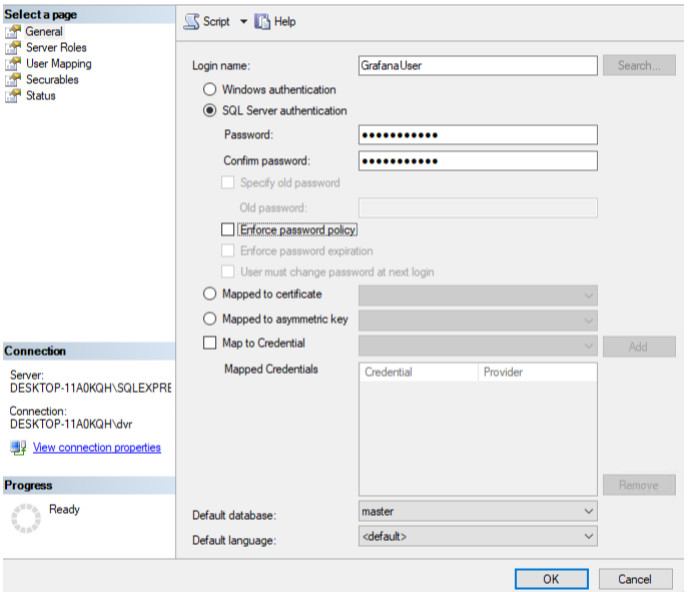The width and height of the screenshot is (689, 592).
Task: Open the Status page icon
Action: click(x=13, y=96)
